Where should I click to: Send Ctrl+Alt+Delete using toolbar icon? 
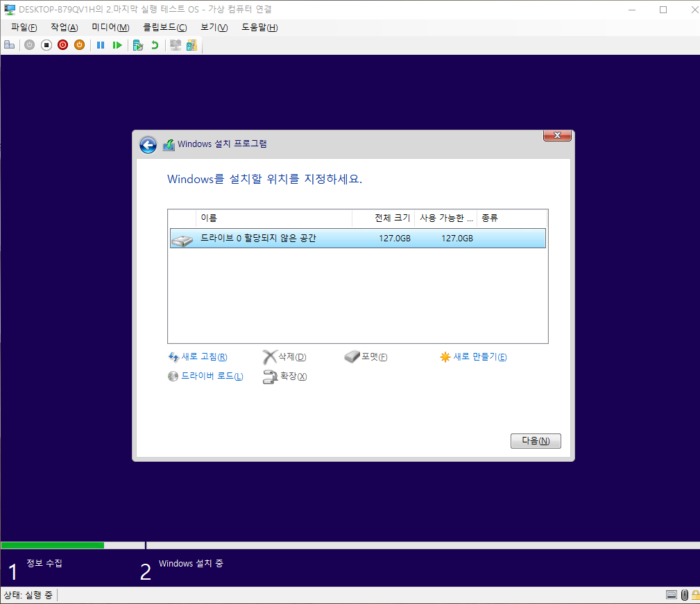pos(10,45)
